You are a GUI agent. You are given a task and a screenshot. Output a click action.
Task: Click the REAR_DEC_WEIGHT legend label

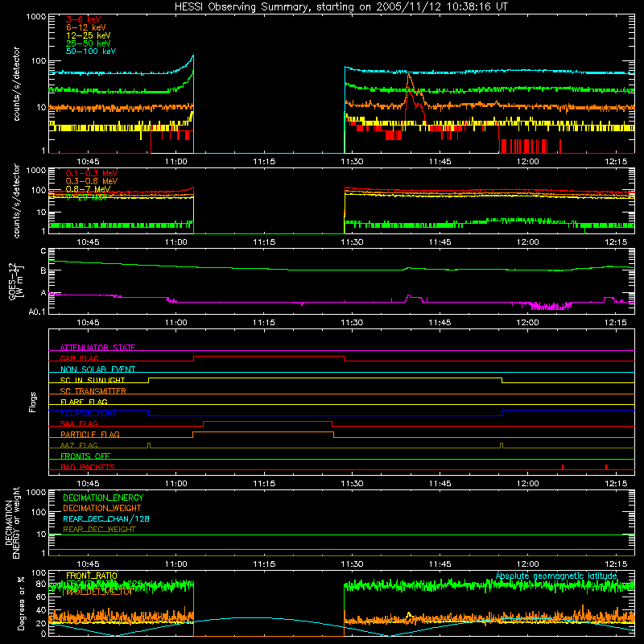99,530
